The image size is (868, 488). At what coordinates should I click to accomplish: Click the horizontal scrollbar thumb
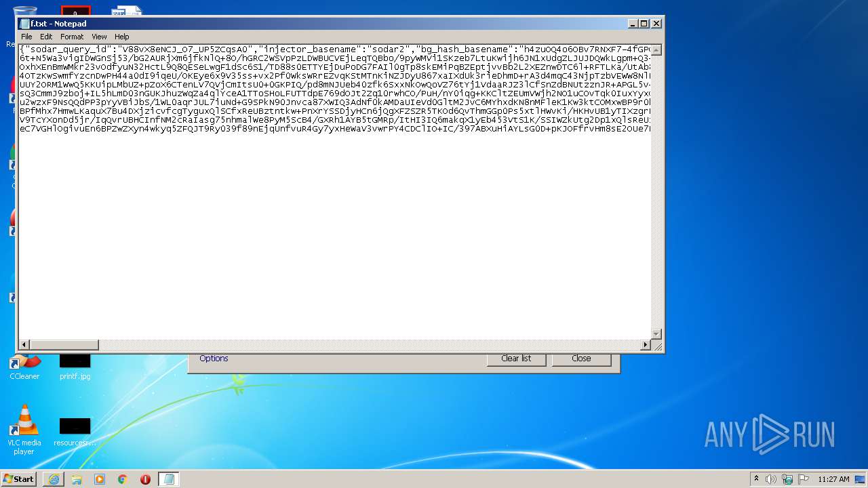64,345
